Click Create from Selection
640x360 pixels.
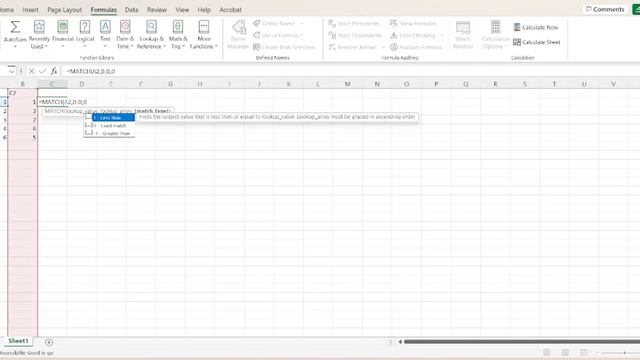[x=284, y=47]
